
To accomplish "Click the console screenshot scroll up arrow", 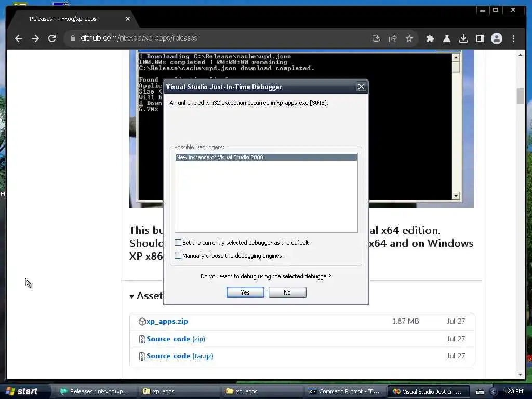I will [456, 57].
